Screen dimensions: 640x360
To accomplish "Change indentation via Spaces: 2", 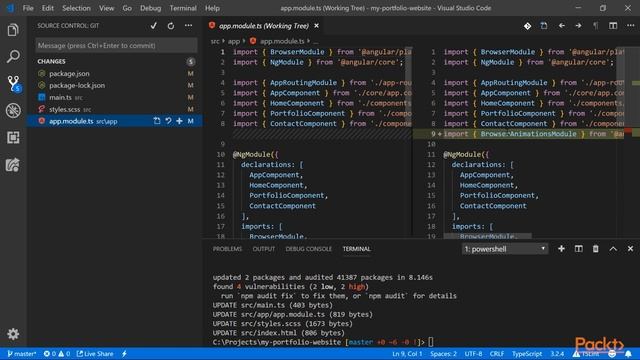I will tap(443, 354).
